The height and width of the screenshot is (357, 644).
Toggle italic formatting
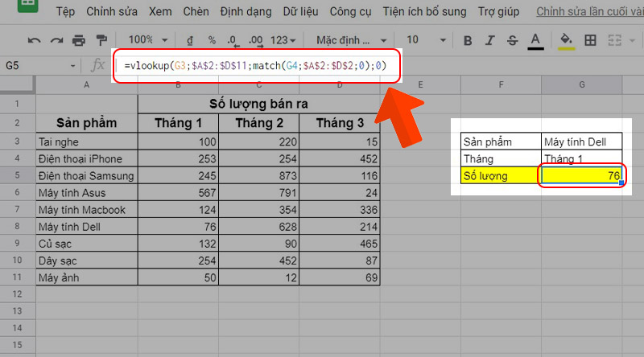tap(489, 40)
